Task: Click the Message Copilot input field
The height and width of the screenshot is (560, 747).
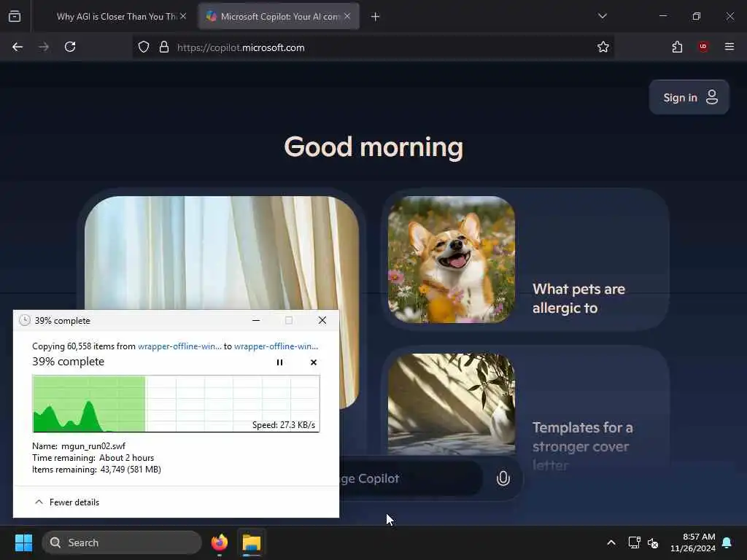Action: coord(410,479)
